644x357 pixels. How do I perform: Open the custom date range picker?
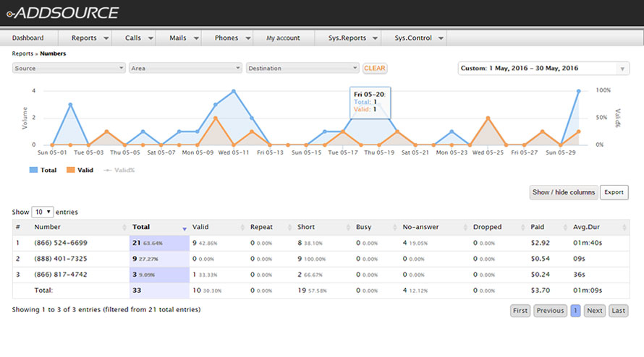point(543,68)
